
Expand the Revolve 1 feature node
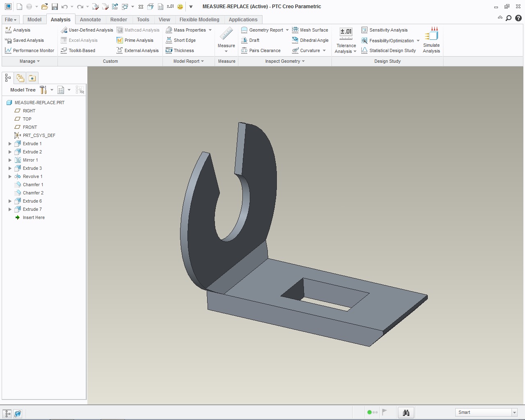pos(10,177)
